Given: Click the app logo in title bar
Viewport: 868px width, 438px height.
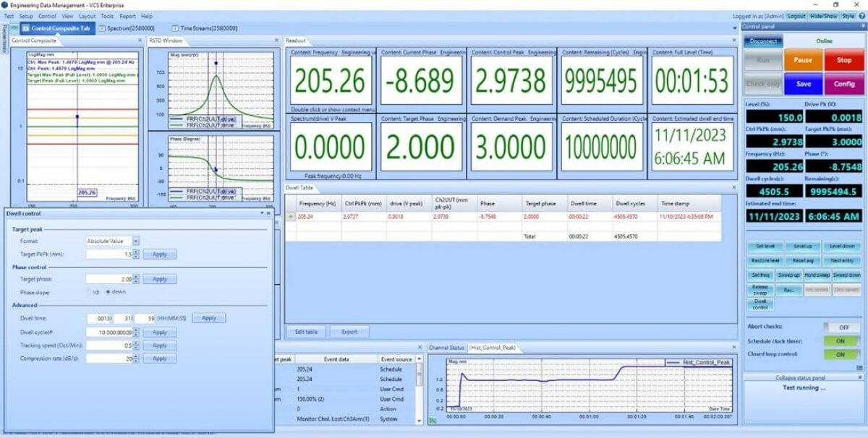Looking at the screenshot, I should pyautogui.click(x=5, y=4).
